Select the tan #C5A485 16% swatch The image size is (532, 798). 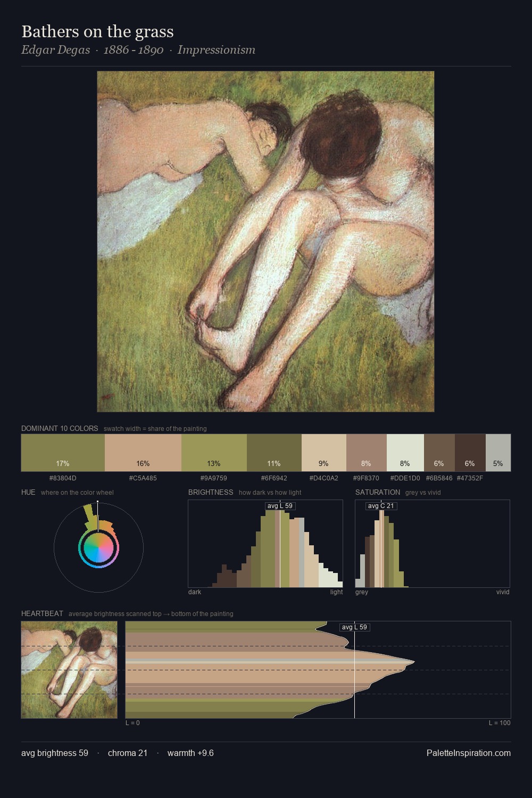point(143,453)
